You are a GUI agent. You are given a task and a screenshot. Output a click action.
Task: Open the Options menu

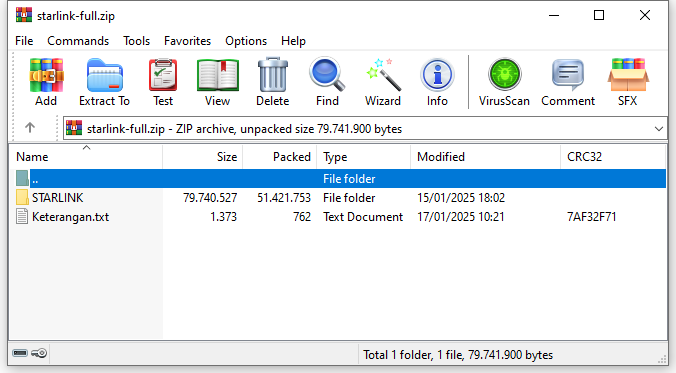(246, 41)
